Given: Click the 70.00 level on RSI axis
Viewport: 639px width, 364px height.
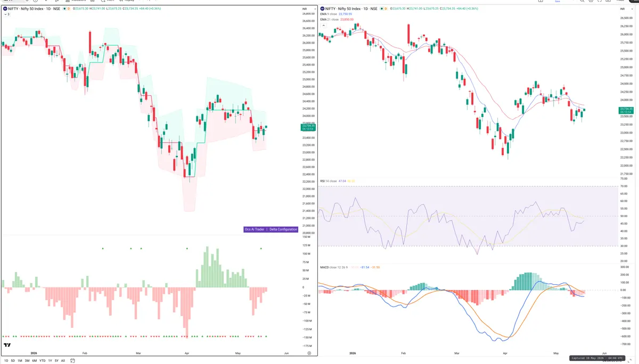Looking at the screenshot, I should [x=624, y=186].
